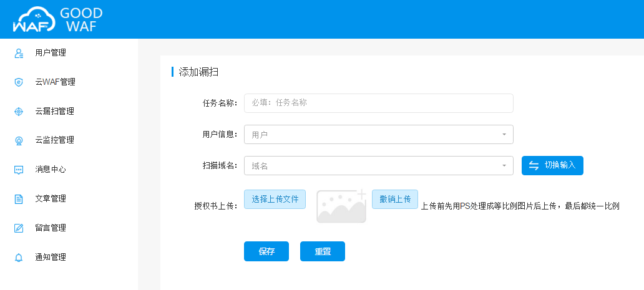644x290 pixels.
Task: Click the 扫描域名 label
Action: 220,166
